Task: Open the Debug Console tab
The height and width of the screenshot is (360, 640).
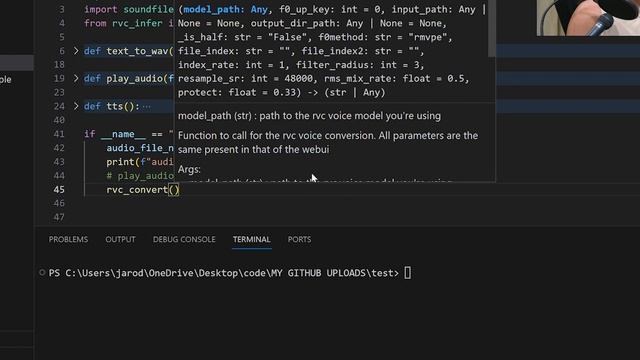Action: [x=184, y=240]
